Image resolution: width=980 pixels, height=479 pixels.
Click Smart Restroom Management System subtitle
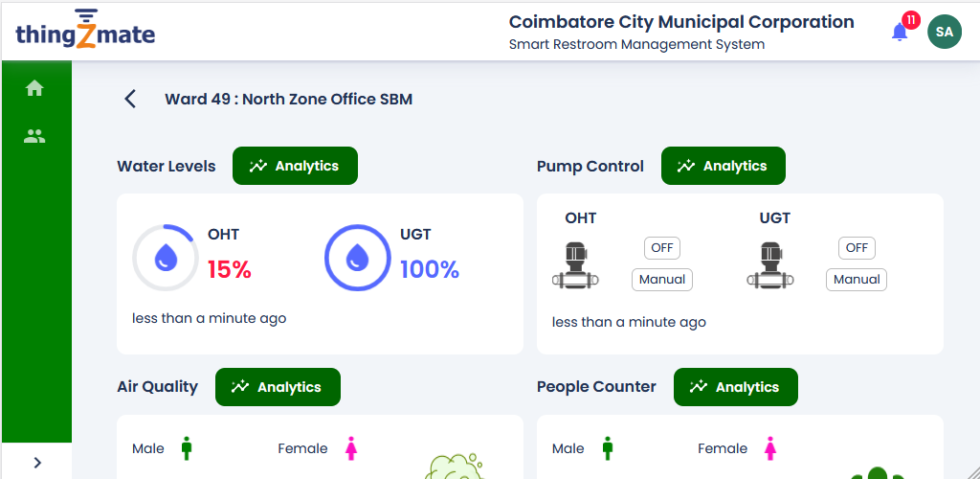coord(636,44)
